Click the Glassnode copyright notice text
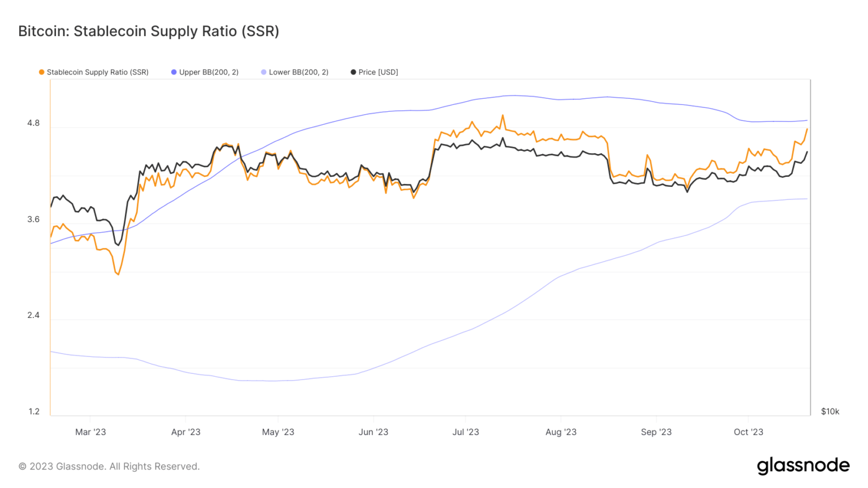 (109, 467)
